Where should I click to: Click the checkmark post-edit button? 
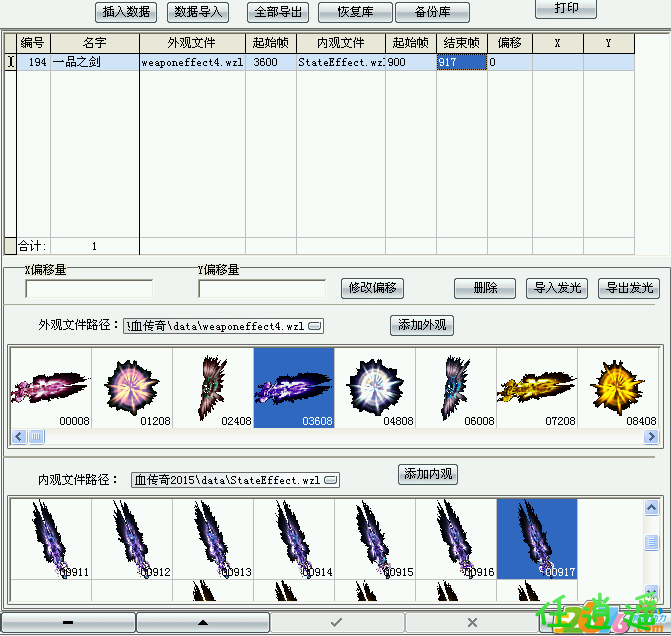[x=337, y=623]
